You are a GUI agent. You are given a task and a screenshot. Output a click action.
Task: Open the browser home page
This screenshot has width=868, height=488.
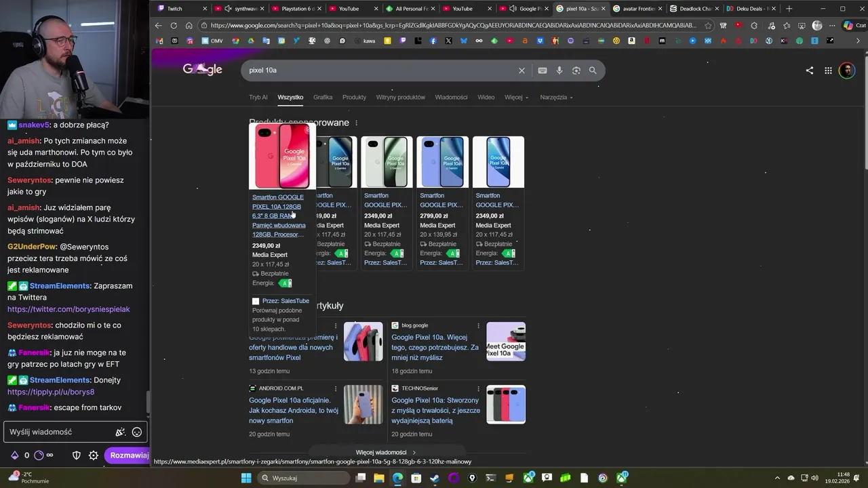point(189,26)
